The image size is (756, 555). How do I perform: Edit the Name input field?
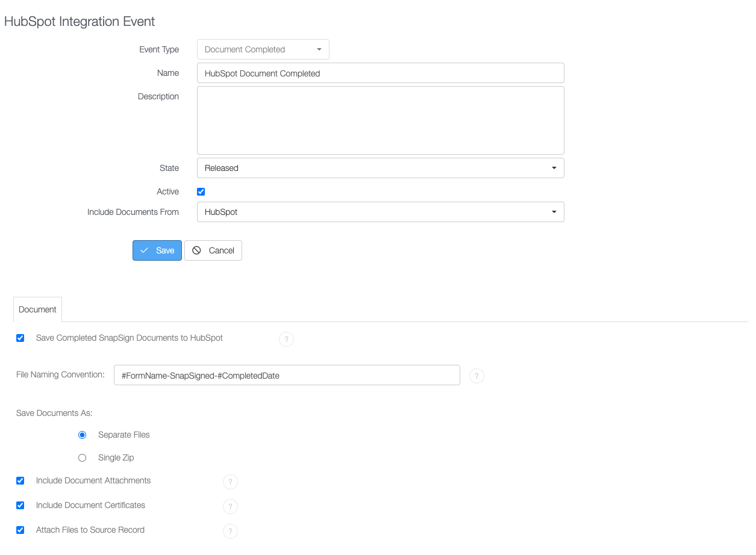381,73
